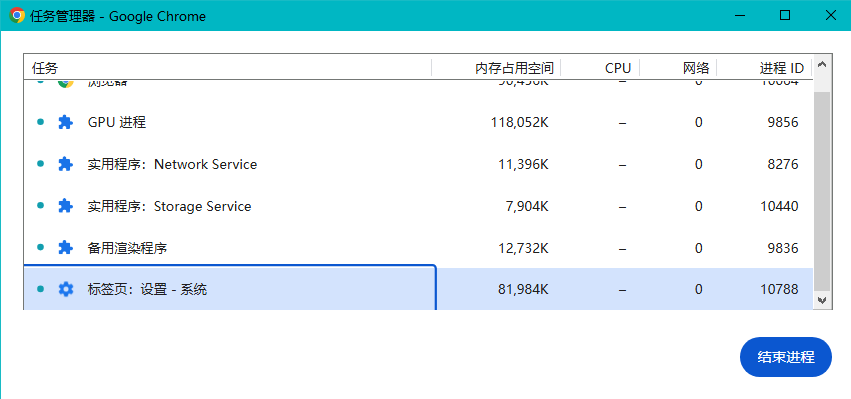Click the GPU 进程 puzzle icon

point(65,122)
